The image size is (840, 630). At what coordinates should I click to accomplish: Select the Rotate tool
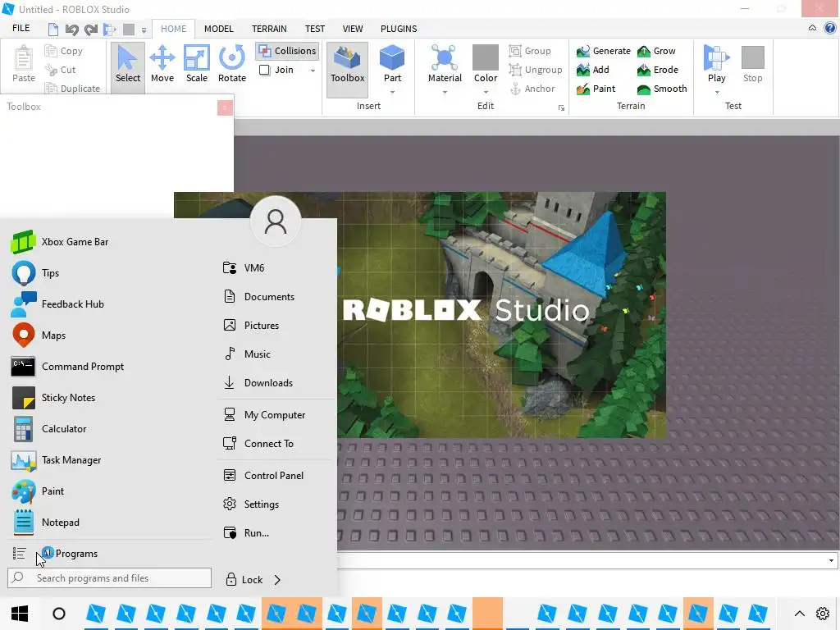point(232,65)
